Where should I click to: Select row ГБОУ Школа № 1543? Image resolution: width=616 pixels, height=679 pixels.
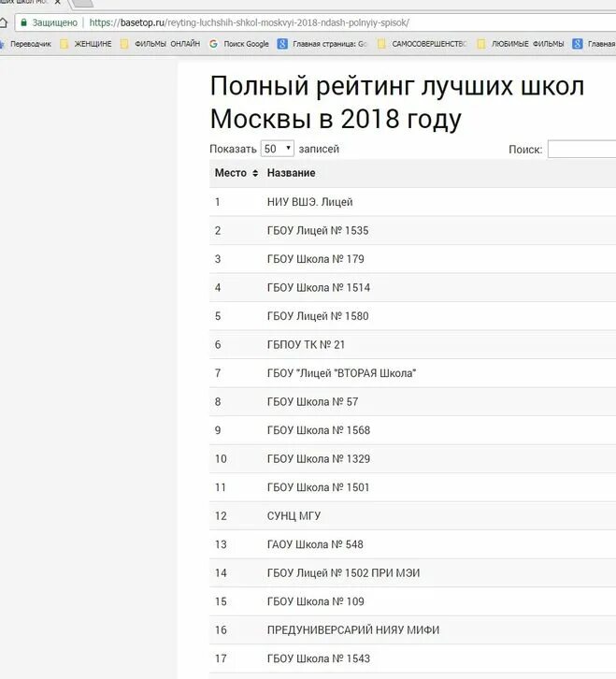(x=412, y=658)
